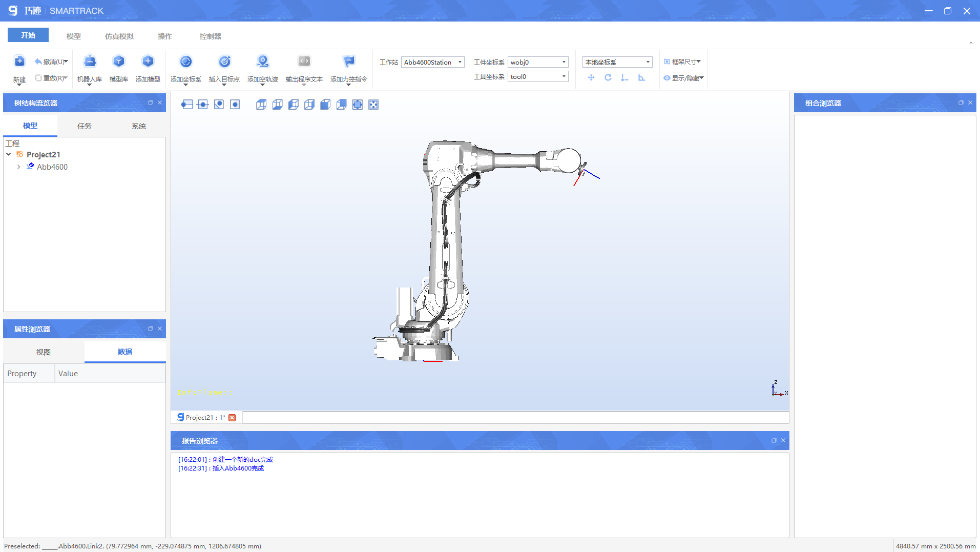Select top face cube view icon

pyautogui.click(x=261, y=105)
